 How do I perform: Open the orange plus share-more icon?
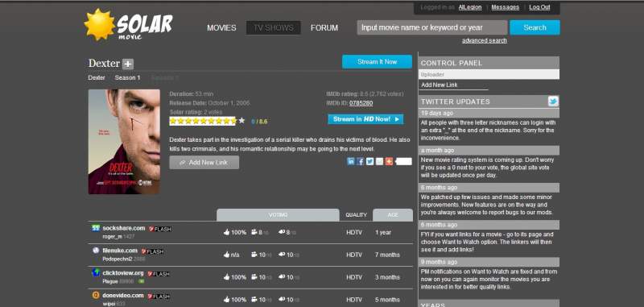tap(389, 161)
